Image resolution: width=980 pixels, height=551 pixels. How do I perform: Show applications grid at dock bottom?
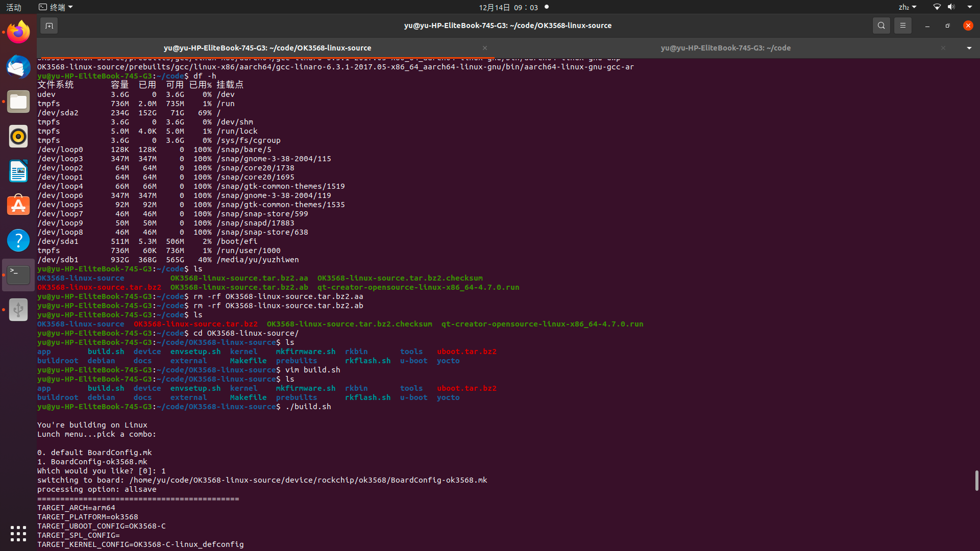[18, 534]
